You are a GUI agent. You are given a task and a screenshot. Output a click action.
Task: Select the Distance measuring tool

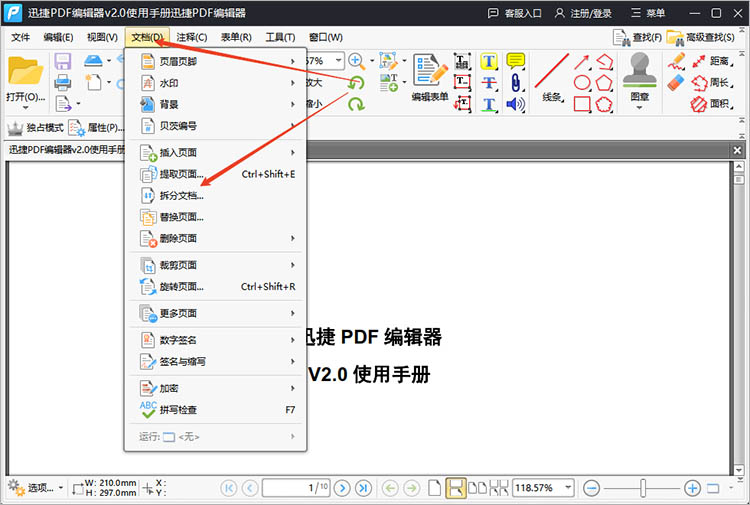tap(712, 61)
